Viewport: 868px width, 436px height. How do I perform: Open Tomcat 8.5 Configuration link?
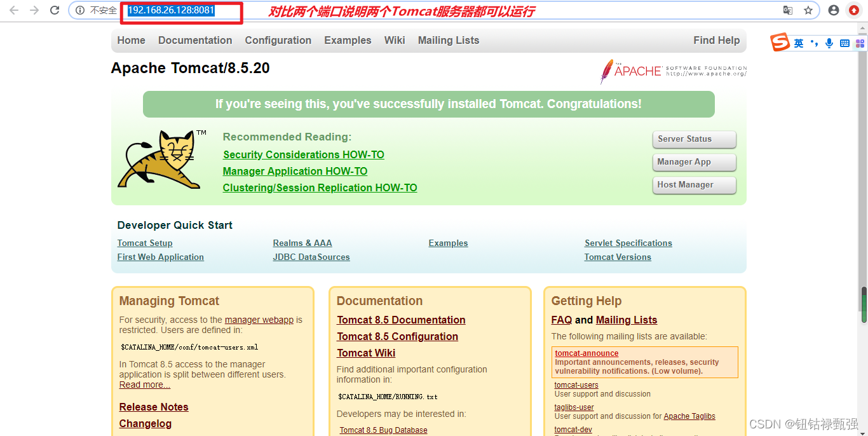pyautogui.click(x=398, y=336)
